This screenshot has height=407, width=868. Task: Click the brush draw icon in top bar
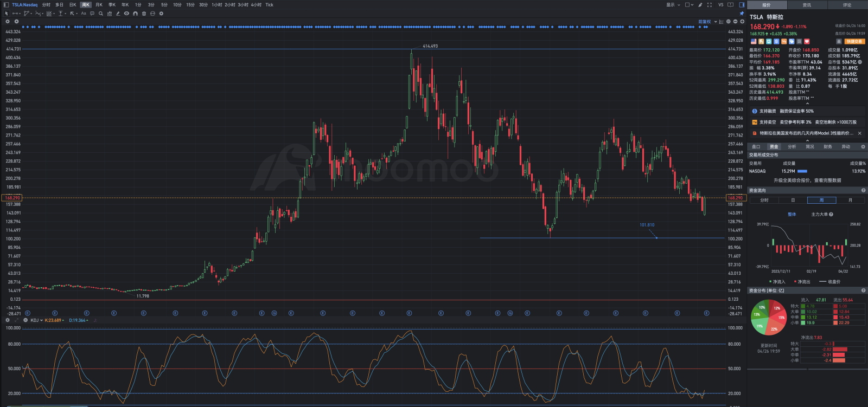(x=700, y=5)
